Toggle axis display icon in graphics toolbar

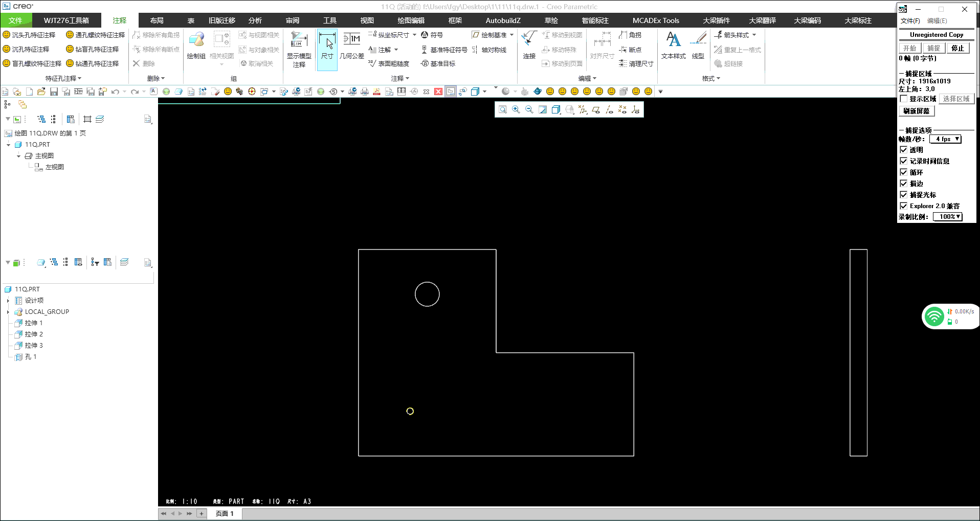click(609, 109)
